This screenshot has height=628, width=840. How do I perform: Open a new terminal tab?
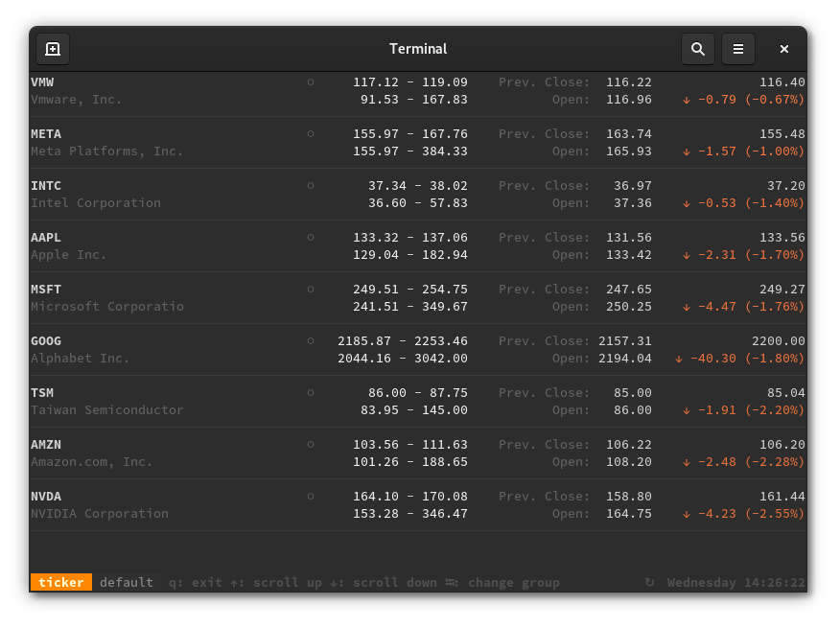53,49
